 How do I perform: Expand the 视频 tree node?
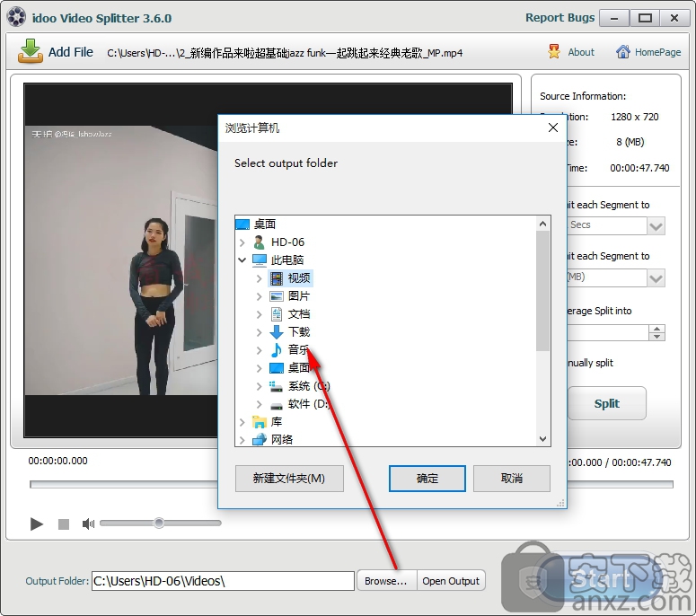click(x=260, y=278)
